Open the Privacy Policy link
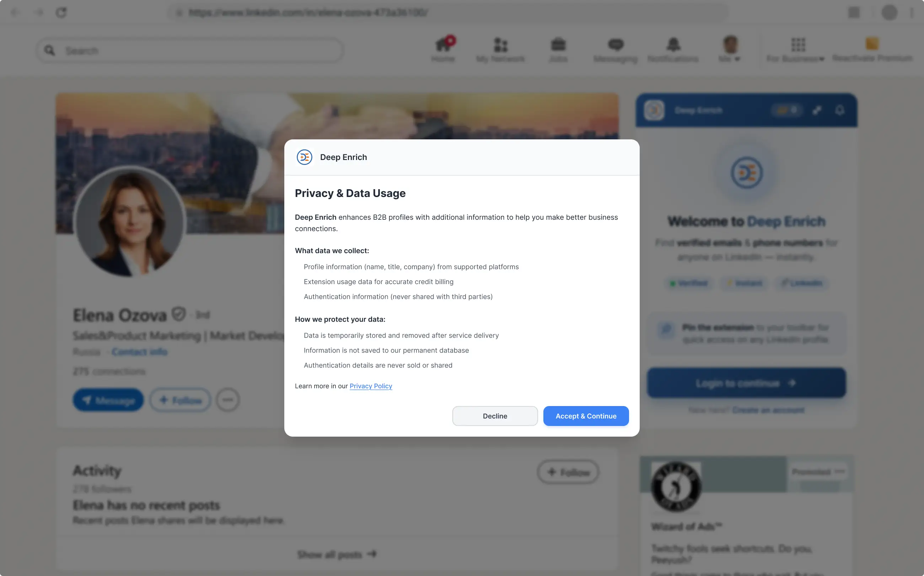The height and width of the screenshot is (576, 924). click(370, 386)
